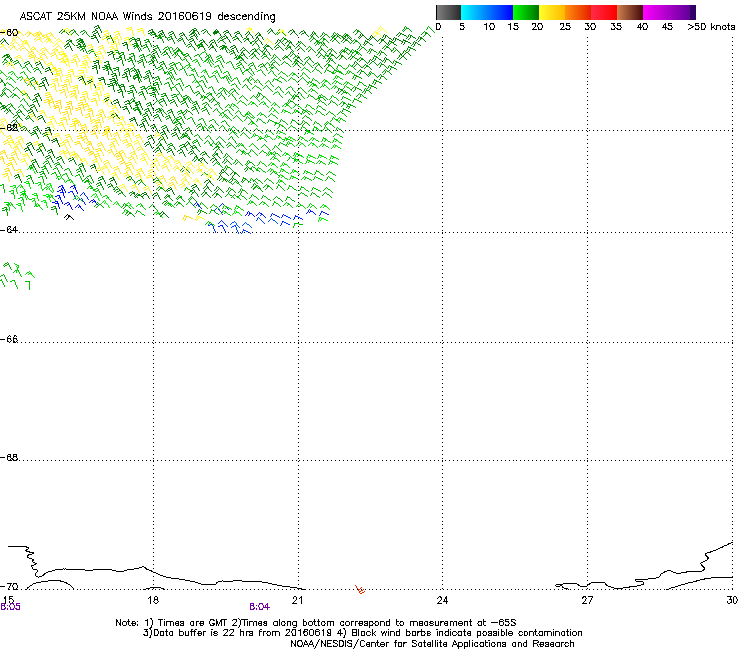Click the '-62' latitude axis label
Viewport: 740px width, 650px height.
click(x=9, y=127)
